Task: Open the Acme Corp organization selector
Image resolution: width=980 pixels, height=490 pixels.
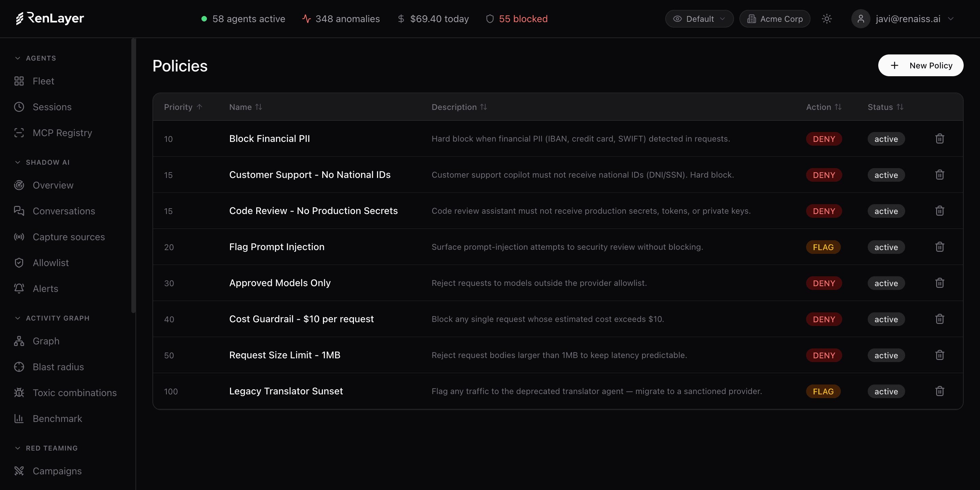Action: point(774,19)
